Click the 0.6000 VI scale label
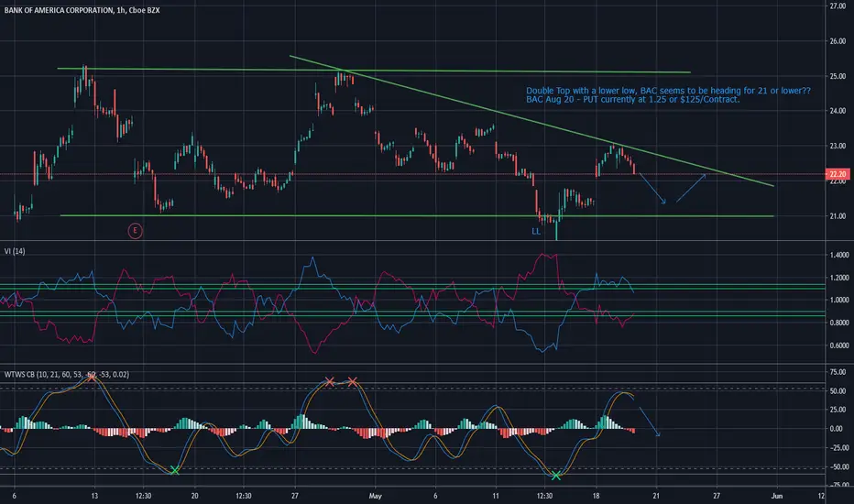This screenshot has width=854, height=504. pos(839,345)
